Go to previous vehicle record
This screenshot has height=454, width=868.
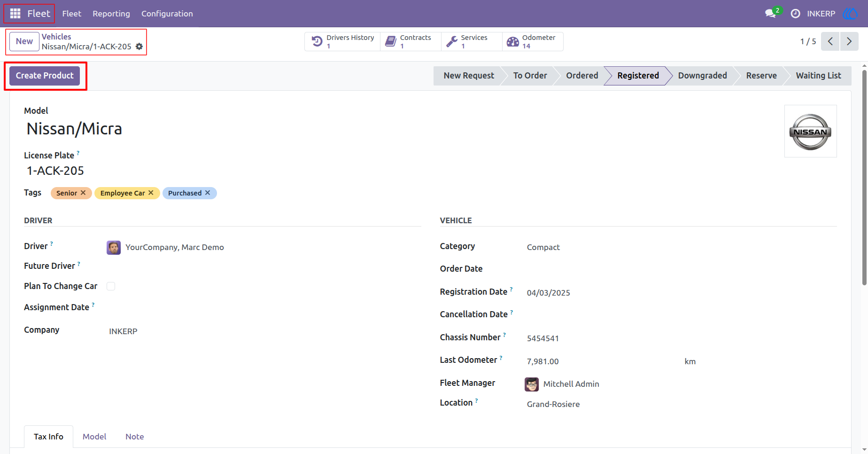pyautogui.click(x=830, y=41)
